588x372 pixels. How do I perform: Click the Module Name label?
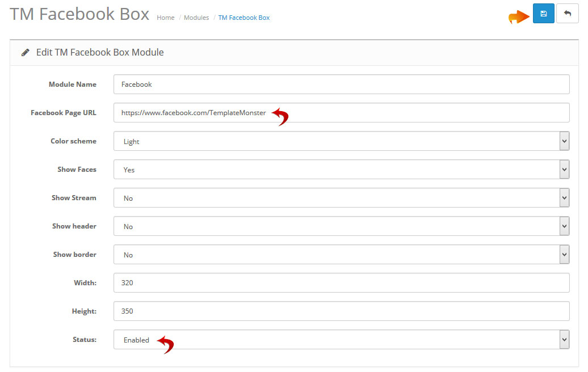click(73, 84)
